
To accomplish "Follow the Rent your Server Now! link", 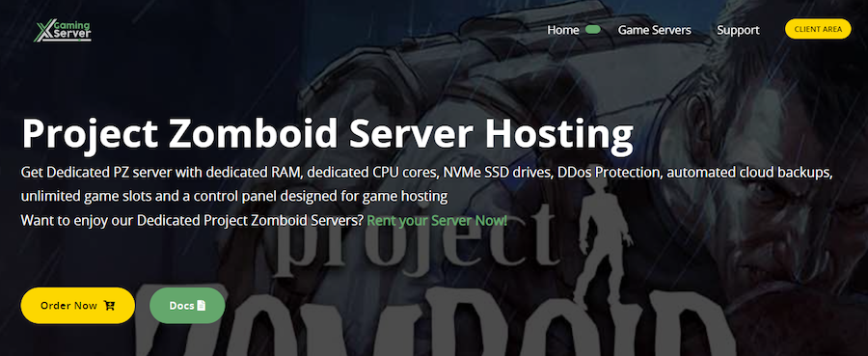I will 437,220.
